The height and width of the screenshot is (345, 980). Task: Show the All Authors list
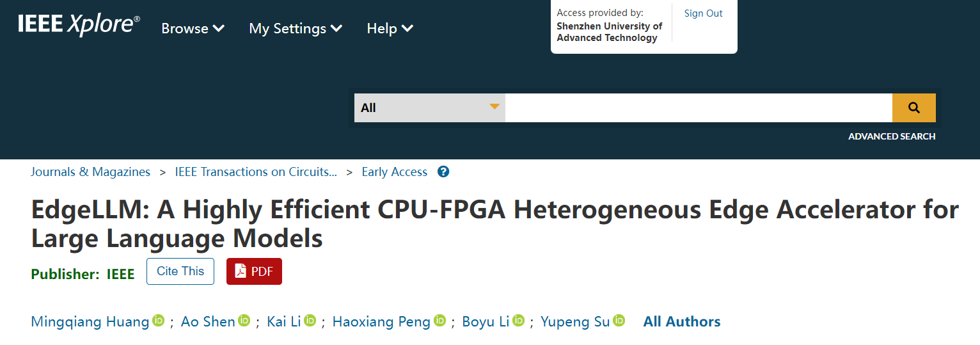click(681, 321)
